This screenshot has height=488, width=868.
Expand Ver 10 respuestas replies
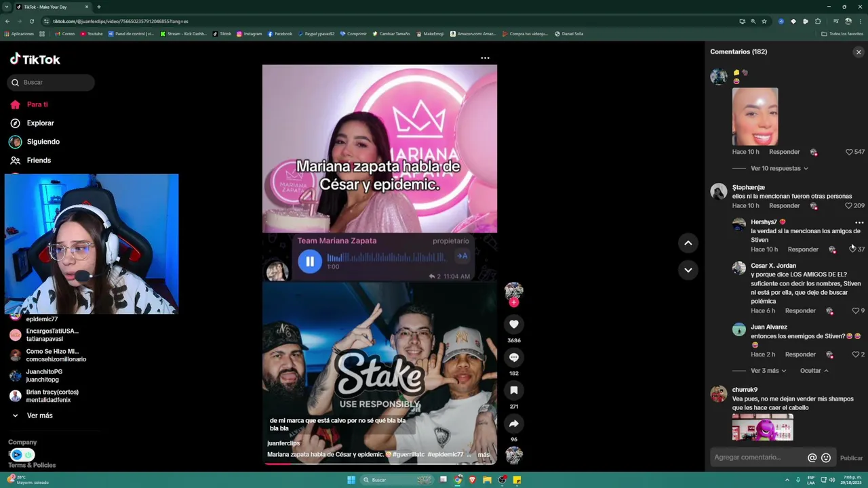[x=779, y=168]
